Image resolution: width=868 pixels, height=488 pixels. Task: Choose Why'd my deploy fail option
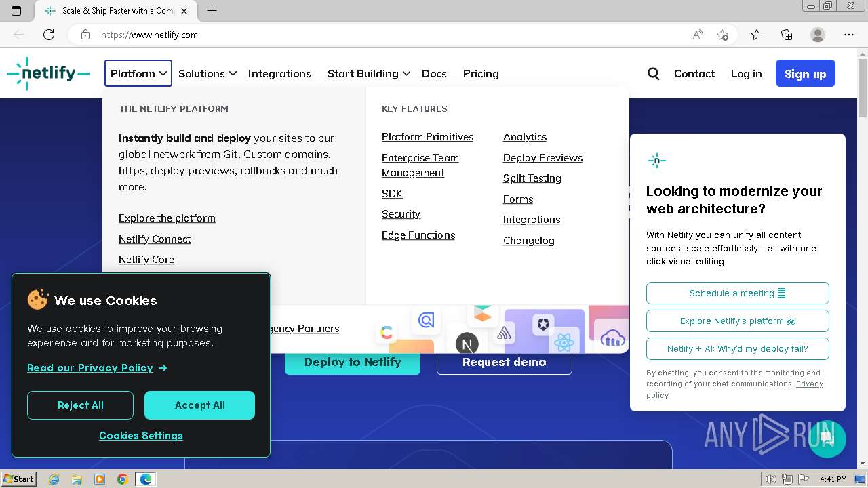coord(738,349)
